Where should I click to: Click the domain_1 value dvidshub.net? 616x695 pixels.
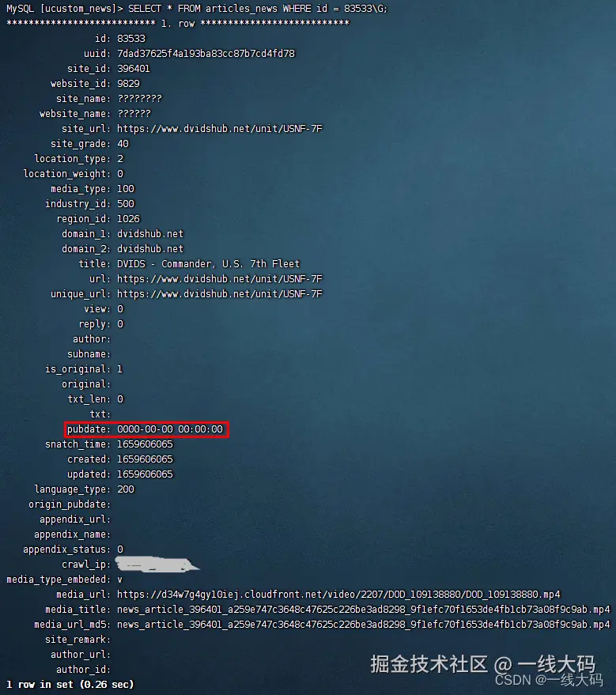[150, 234]
